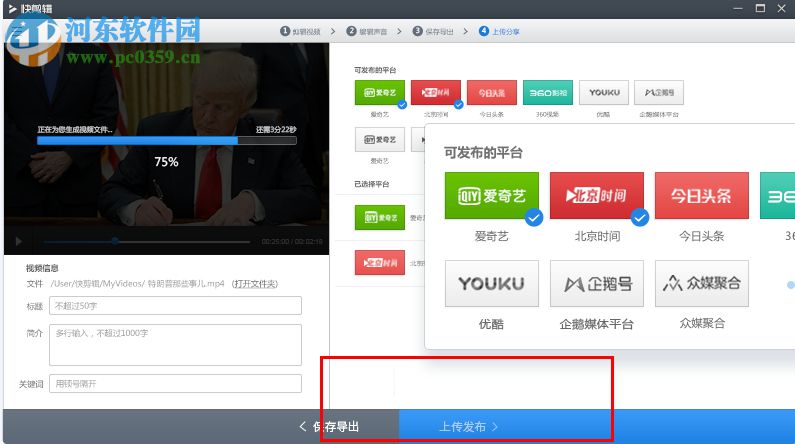Screen dimensions: 795x444
Task: Open step 4 上传分享
Action: 499,31
